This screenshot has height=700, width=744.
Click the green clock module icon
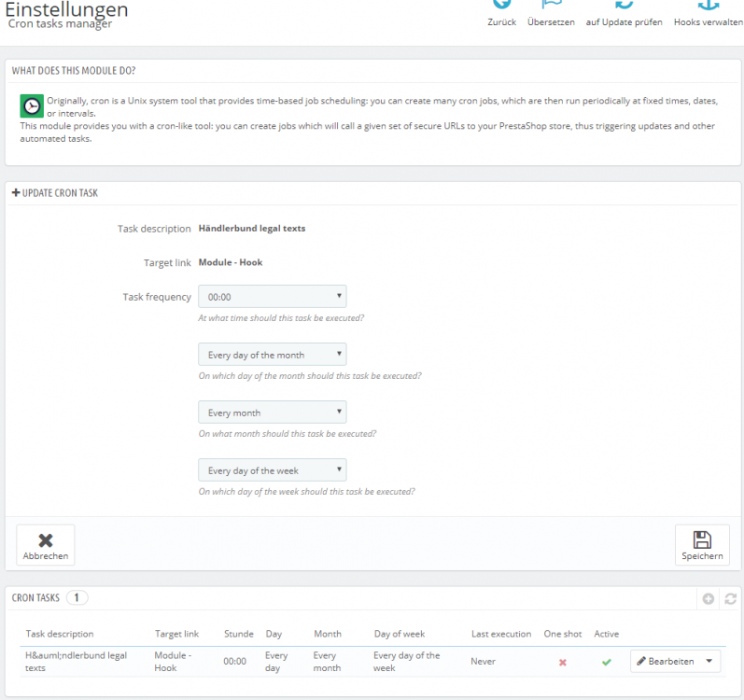click(x=32, y=105)
